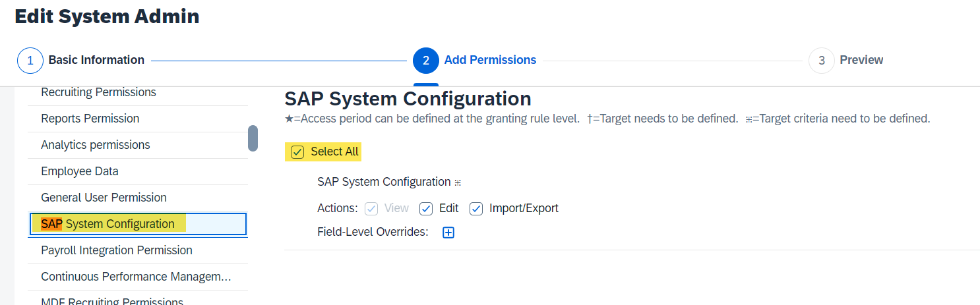Click the Field-Level Overrides label
The width and height of the screenshot is (980, 305).
(373, 232)
